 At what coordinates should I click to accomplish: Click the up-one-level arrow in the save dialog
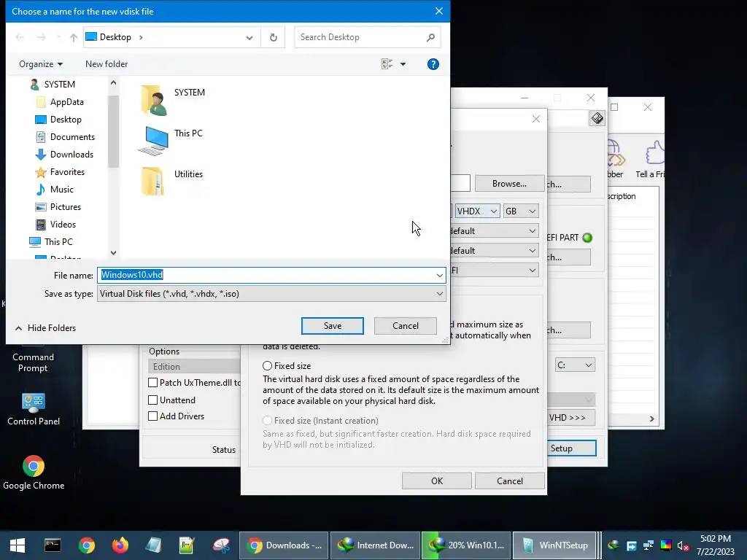[x=74, y=37]
